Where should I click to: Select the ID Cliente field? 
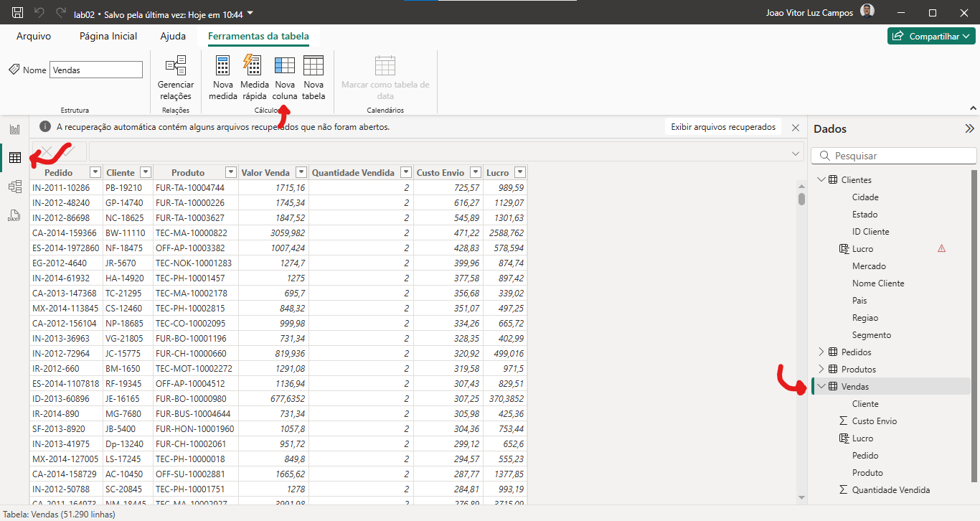[870, 232]
